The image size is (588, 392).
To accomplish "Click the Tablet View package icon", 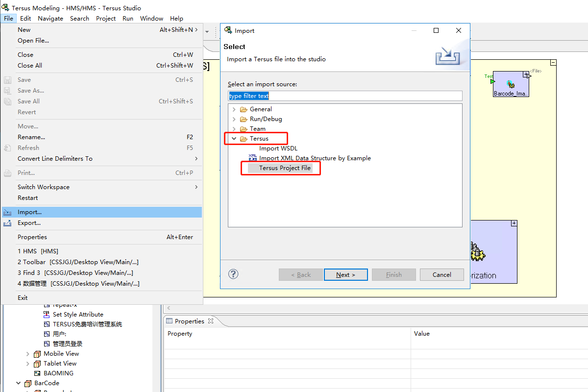I will tap(37, 364).
